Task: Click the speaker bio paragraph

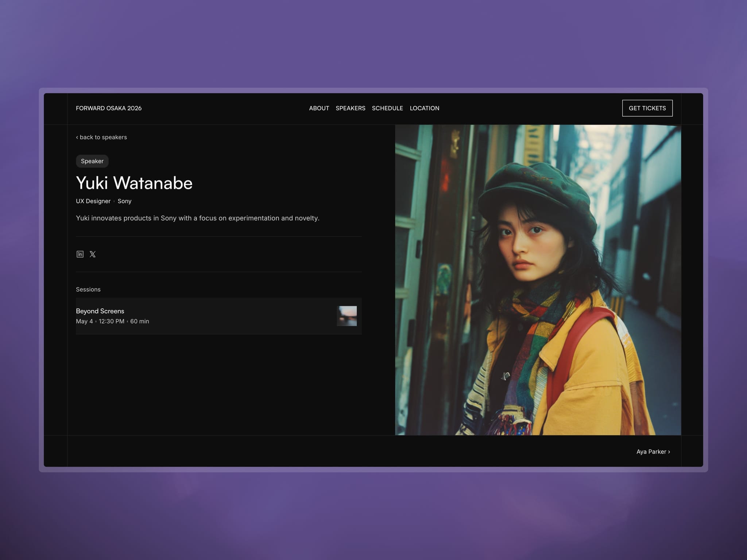Action: click(x=198, y=218)
